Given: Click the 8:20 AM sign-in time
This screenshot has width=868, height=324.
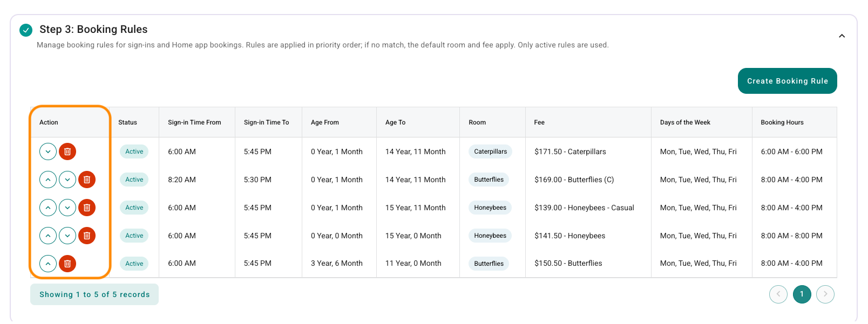Looking at the screenshot, I should coord(182,180).
